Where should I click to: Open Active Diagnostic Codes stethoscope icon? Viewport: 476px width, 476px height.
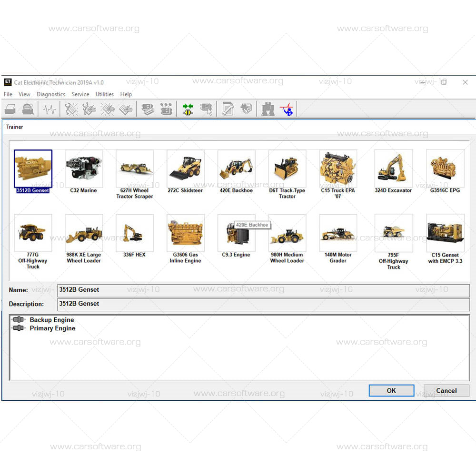click(71, 109)
